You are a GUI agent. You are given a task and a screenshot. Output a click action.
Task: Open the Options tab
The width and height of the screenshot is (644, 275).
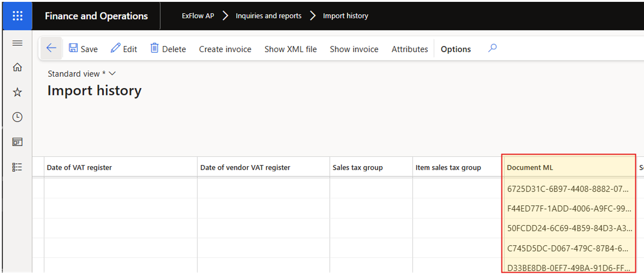point(456,49)
